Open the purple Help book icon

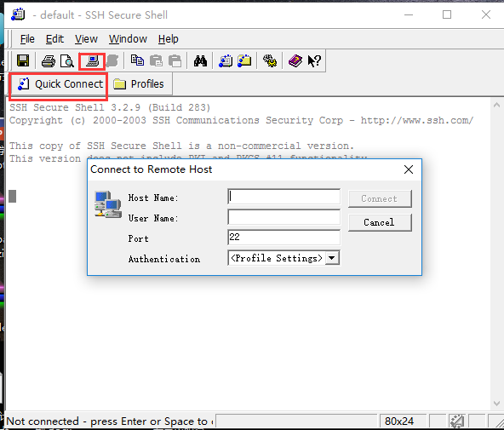pos(295,60)
